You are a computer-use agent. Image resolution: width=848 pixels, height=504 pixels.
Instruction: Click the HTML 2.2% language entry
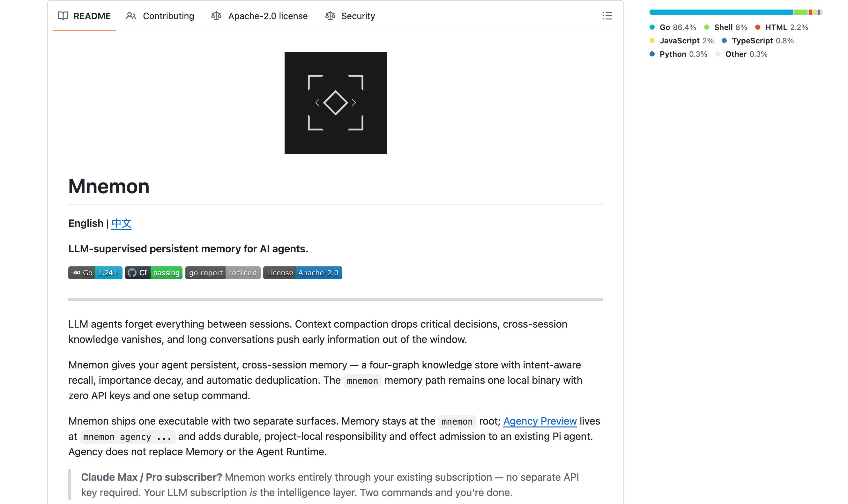point(781,27)
